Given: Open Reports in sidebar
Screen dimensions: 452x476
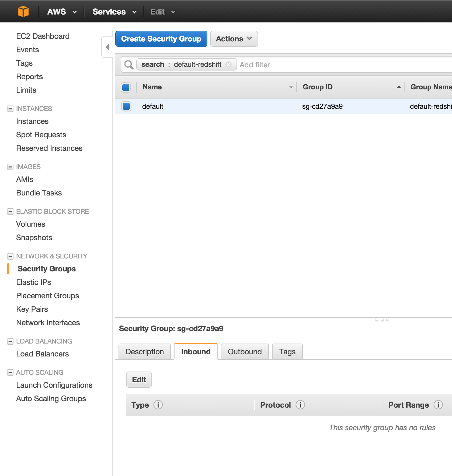Looking at the screenshot, I should tap(29, 76).
